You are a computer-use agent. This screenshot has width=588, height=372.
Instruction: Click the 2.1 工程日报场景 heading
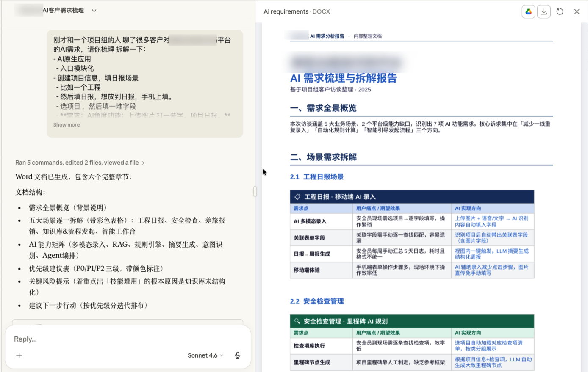(x=316, y=177)
